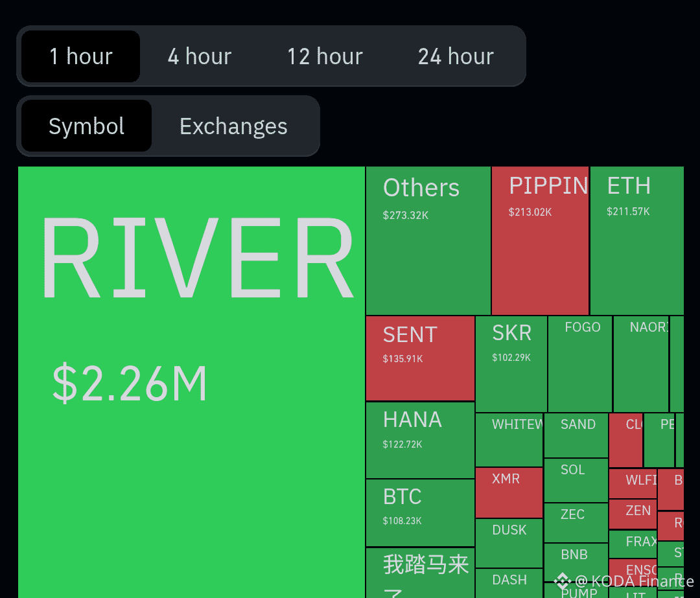Click the $273.32K Others value
Viewport: 700px width, 598px height.
click(405, 215)
